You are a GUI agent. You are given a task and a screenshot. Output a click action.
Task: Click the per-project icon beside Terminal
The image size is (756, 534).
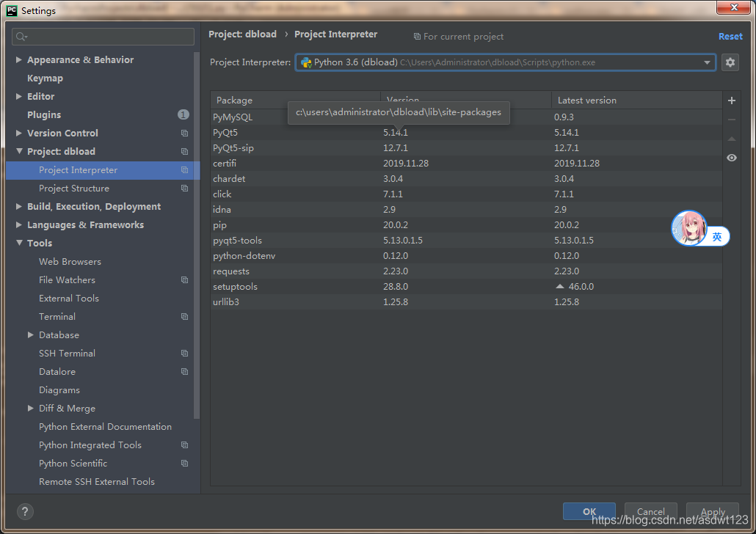point(184,316)
